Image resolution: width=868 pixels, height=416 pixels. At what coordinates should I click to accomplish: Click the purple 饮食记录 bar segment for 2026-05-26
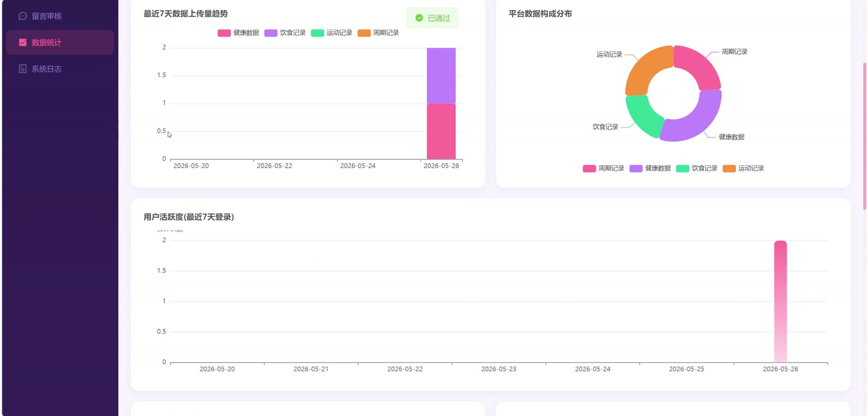point(441,75)
